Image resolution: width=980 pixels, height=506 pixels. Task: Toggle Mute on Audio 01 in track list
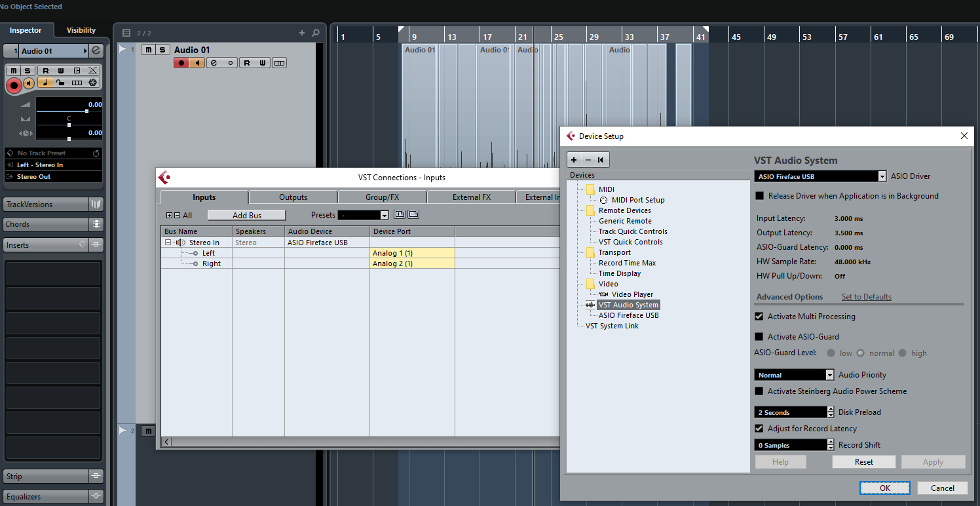point(149,50)
